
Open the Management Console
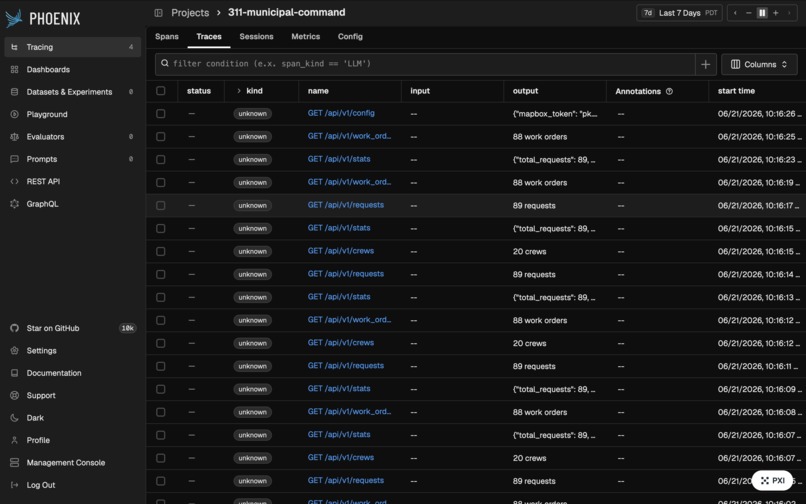[x=72, y=462]
